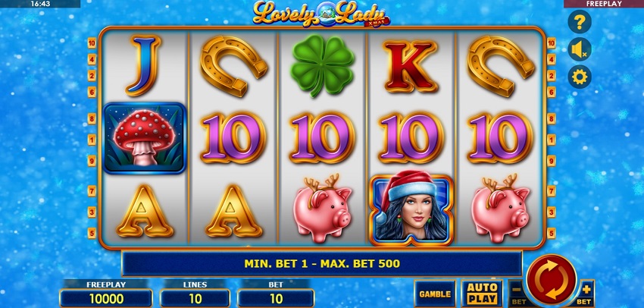Select the BET value field
The height and width of the screenshot is (308, 644).
(276, 298)
